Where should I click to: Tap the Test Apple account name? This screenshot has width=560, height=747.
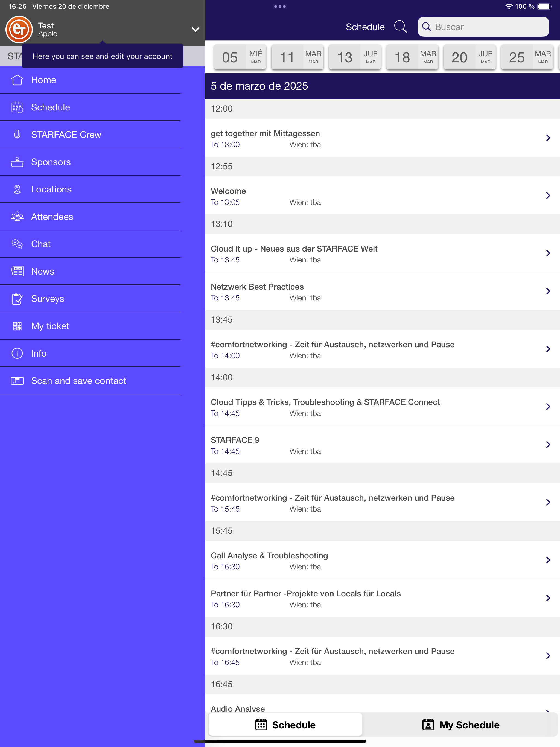point(48,29)
